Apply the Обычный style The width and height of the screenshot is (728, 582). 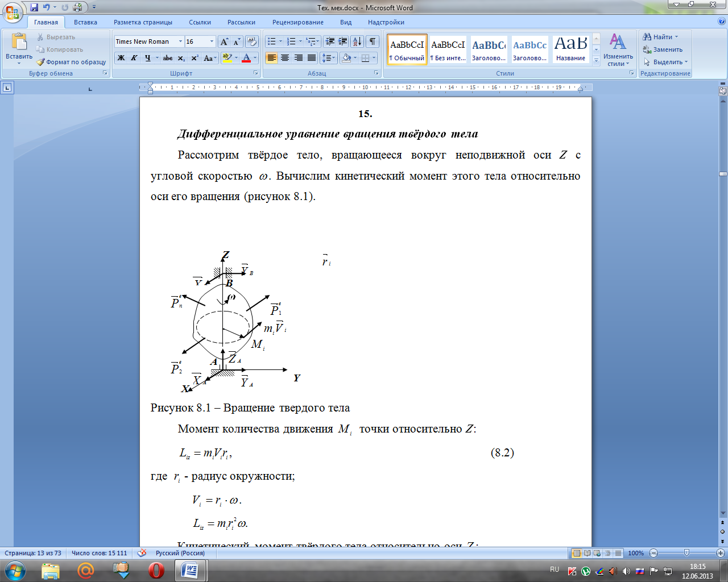(407, 49)
